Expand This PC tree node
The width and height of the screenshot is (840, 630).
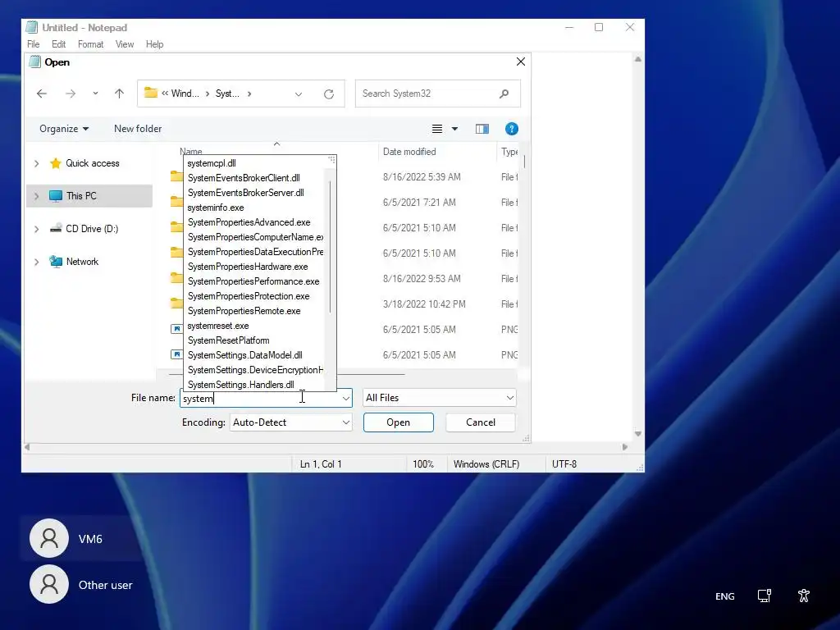36,196
